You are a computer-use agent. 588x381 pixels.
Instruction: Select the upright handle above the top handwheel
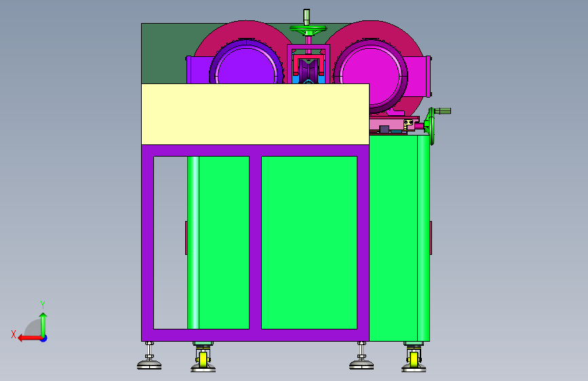[x=307, y=17]
